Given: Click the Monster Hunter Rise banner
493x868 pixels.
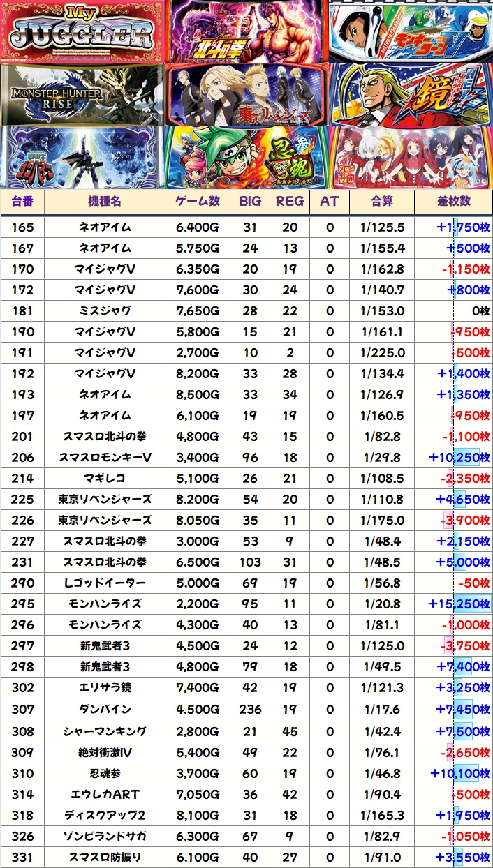Looking at the screenshot, I should [x=84, y=94].
